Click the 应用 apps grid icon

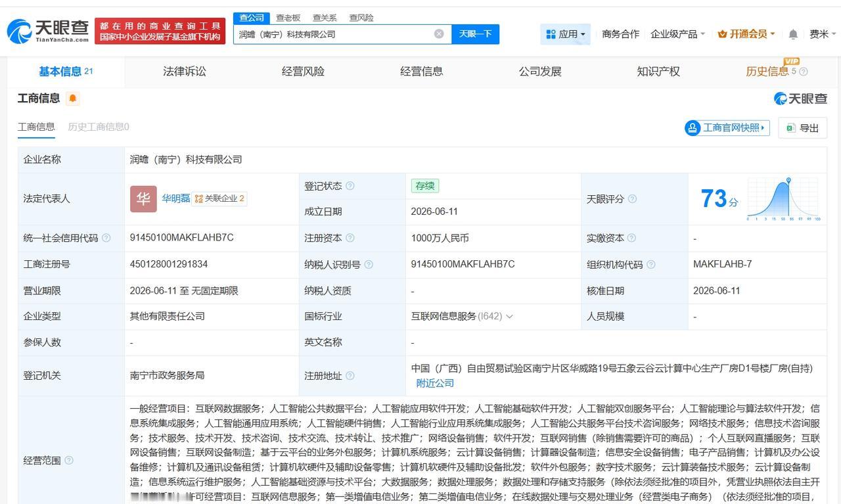click(x=550, y=34)
